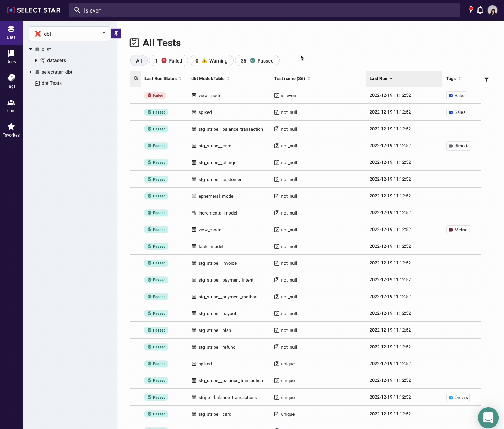Select the All tests filter
This screenshot has width=504, height=429.
tap(139, 61)
